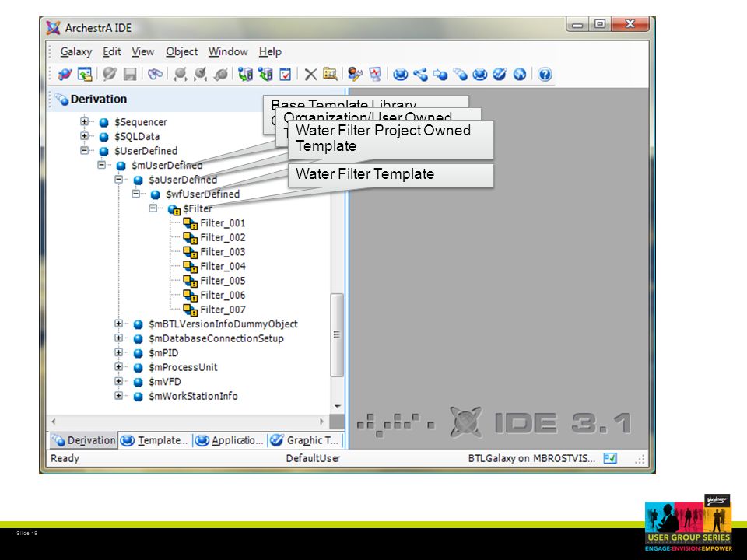Viewport: 747px width, 560px height.
Task: Open the Window menu
Action: tap(228, 51)
